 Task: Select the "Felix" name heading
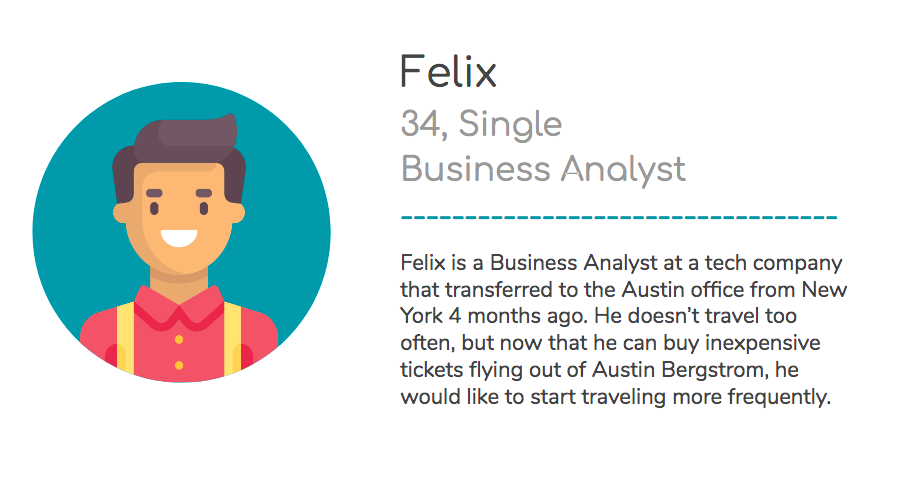448,72
